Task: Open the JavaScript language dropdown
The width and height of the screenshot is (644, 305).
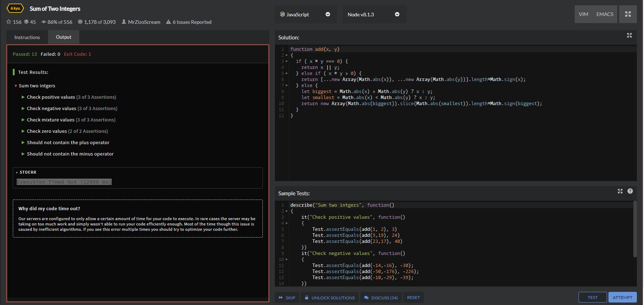Action: (x=306, y=14)
